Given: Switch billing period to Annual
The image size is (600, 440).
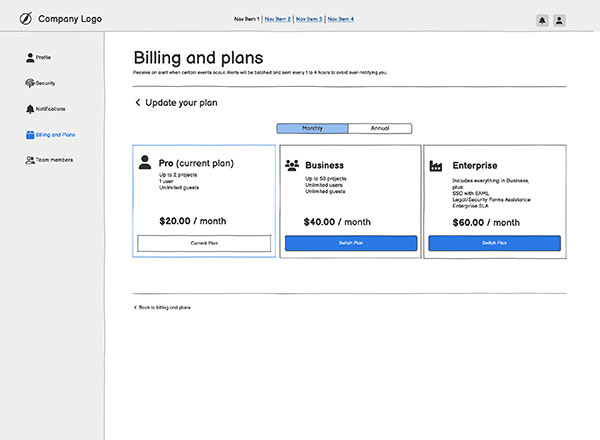Looking at the screenshot, I should [380, 129].
